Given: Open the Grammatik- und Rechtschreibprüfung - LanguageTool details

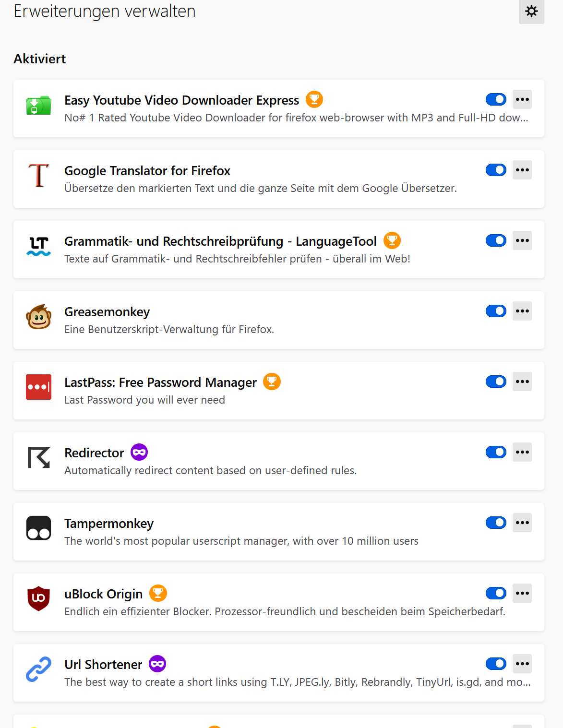Looking at the screenshot, I should [220, 241].
